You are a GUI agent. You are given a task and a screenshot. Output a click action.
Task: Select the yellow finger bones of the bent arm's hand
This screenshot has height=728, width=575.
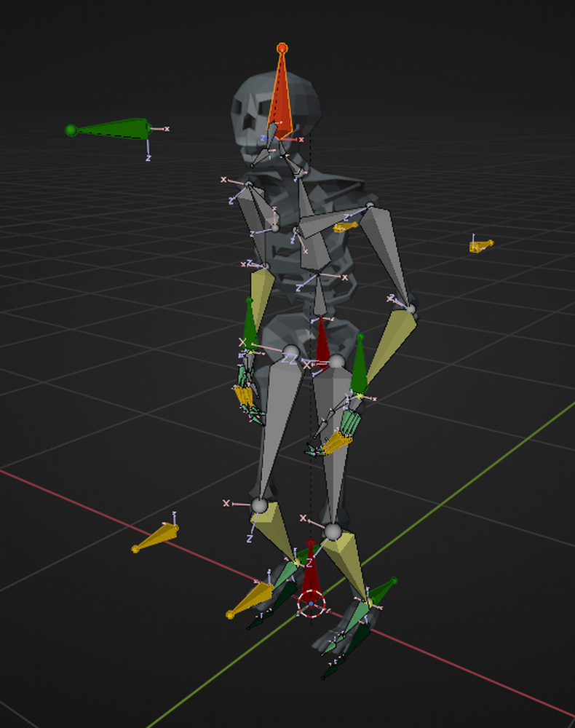[x=336, y=443]
